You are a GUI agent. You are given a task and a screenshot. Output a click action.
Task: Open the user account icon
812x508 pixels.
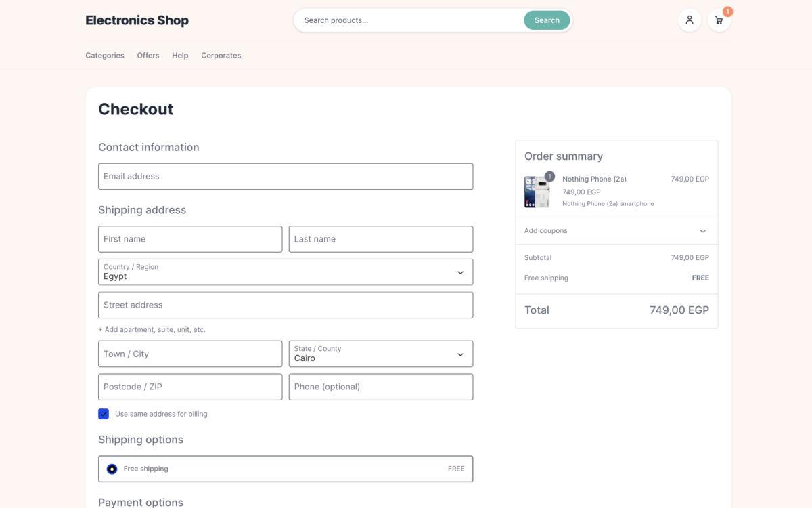tap(689, 20)
